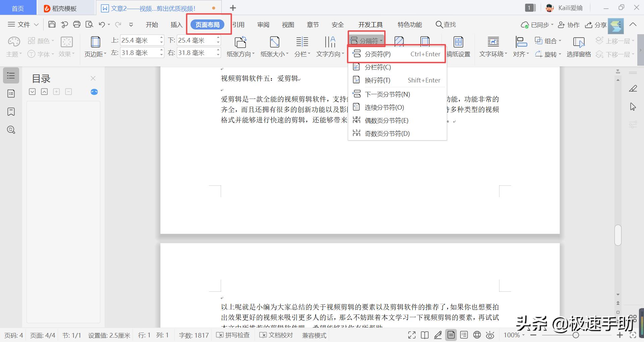Click the 文字环绕 text wrapping tool
The height and width of the screenshot is (342, 644).
(492, 47)
